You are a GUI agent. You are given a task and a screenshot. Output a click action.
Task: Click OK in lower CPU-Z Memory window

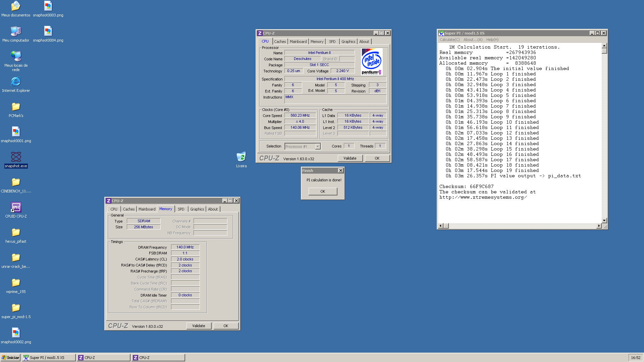[x=226, y=326]
